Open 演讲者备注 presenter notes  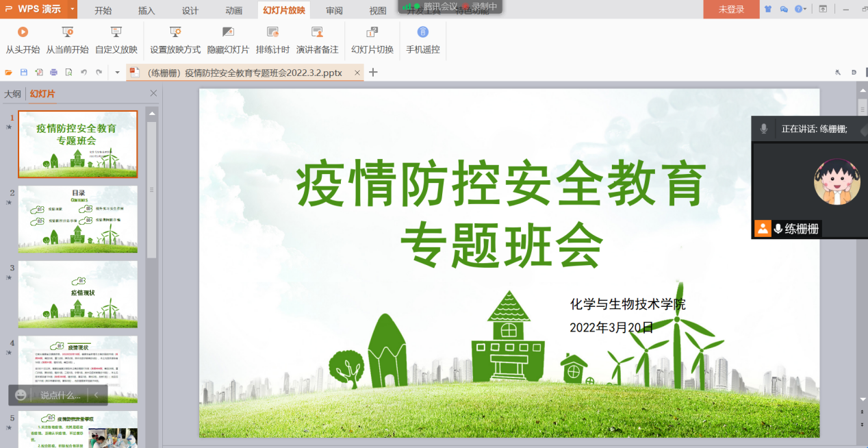[x=317, y=32]
